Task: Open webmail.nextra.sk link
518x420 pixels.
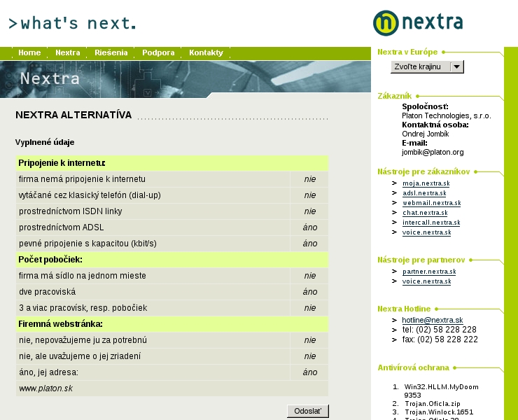Action: pos(431,203)
